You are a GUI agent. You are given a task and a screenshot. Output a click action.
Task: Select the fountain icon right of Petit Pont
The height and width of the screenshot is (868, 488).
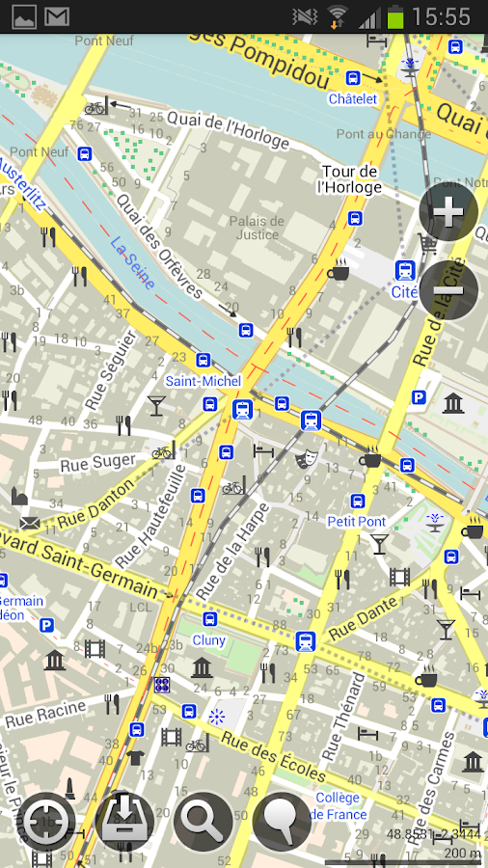pyautogui.click(x=435, y=522)
